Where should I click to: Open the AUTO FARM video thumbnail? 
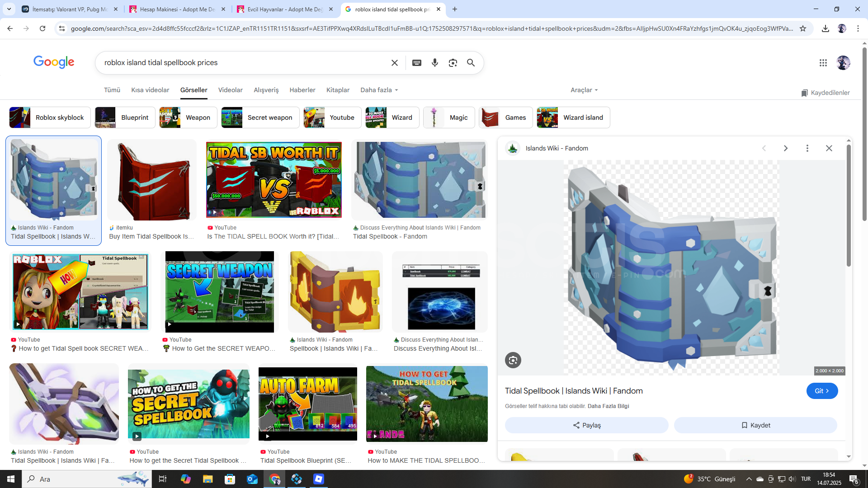(308, 404)
